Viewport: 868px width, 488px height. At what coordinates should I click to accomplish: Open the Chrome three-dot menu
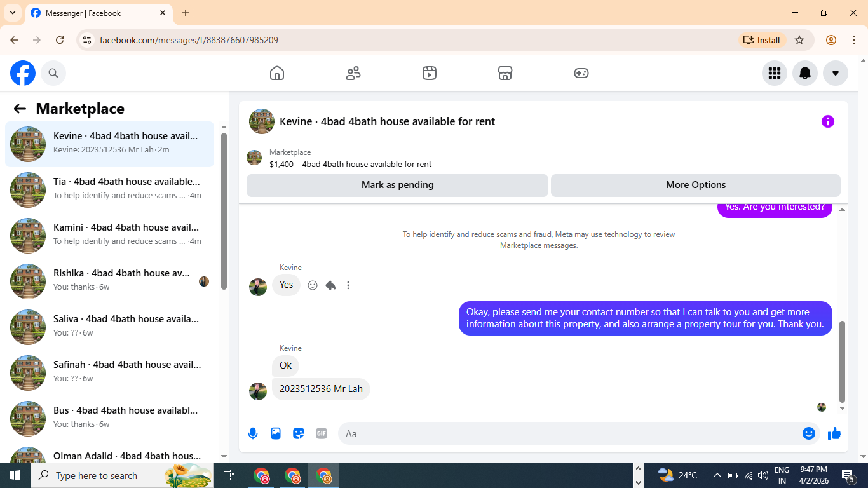(854, 40)
